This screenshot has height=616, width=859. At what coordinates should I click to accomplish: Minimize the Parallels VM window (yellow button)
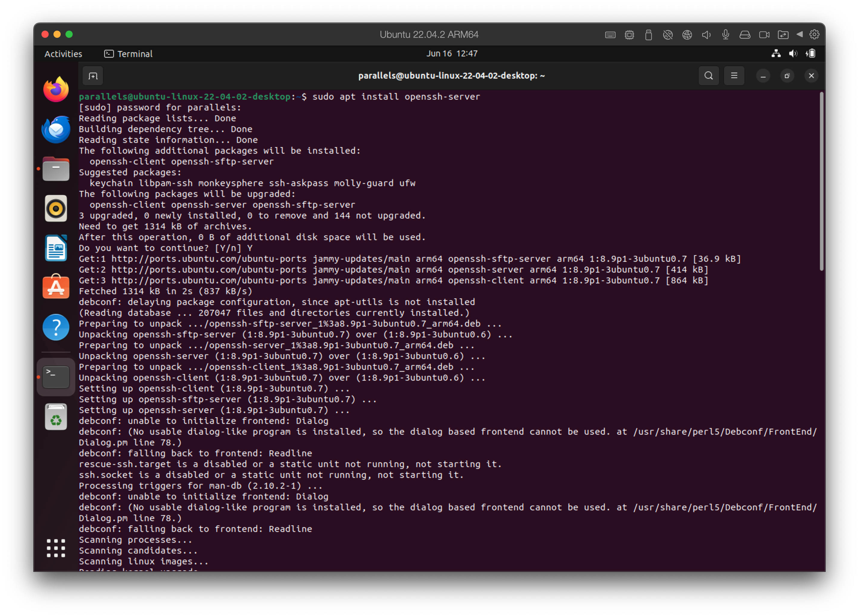pyautogui.click(x=57, y=35)
